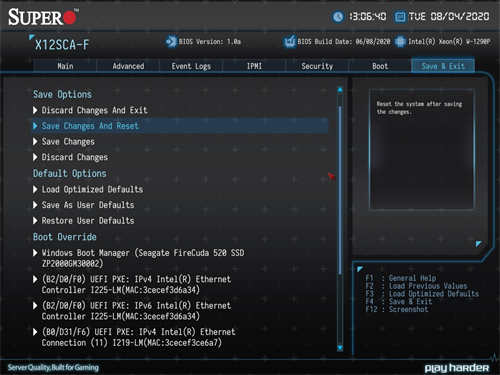Viewport: 500px width, 375px height.
Task: Click the X12SCA-F model name
Action: pyautogui.click(x=62, y=45)
